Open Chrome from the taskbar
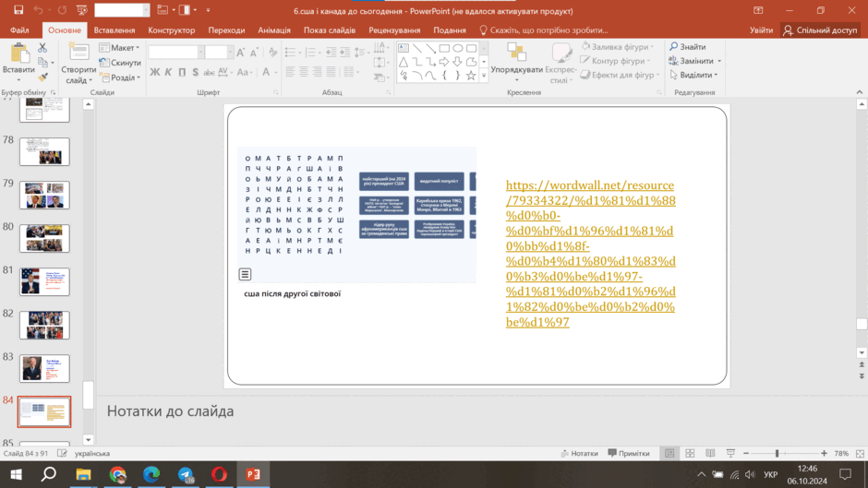The width and height of the screenshot is (868, 488). (117, 474)
